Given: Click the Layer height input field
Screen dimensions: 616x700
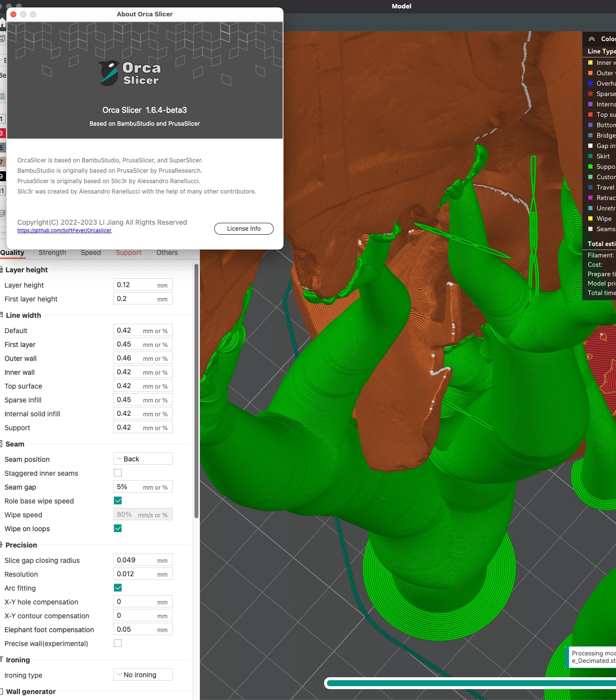Looking at the screenshot, I should click(x=142, y=285).
